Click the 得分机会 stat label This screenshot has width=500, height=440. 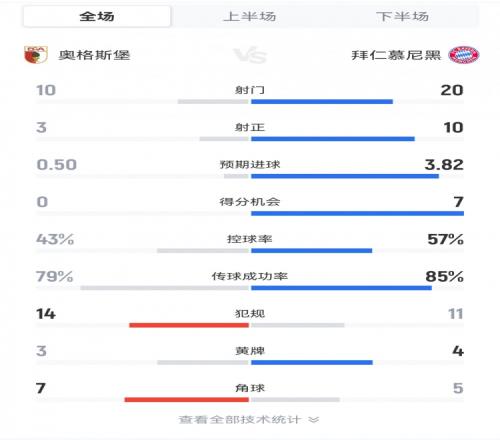[250, 202]
